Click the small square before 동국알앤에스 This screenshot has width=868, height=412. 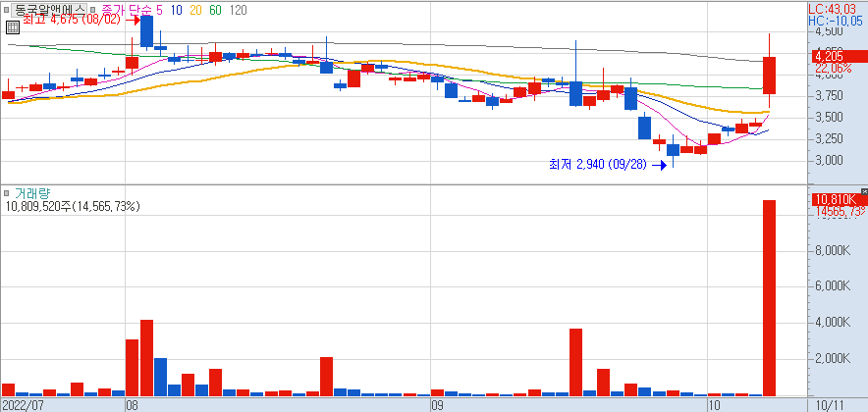[x=6, y=10]
